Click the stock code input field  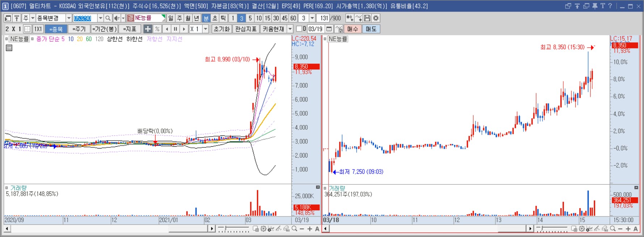point(85,18)
